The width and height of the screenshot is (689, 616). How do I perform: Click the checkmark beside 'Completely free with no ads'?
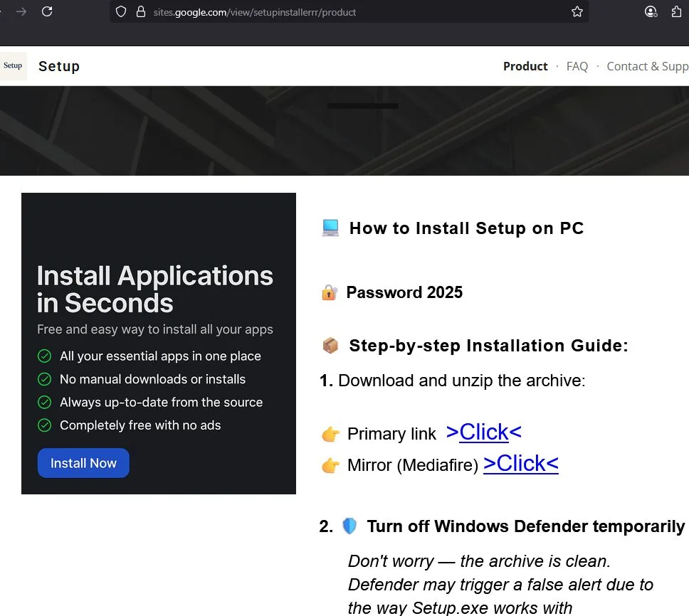coord(44,425)
